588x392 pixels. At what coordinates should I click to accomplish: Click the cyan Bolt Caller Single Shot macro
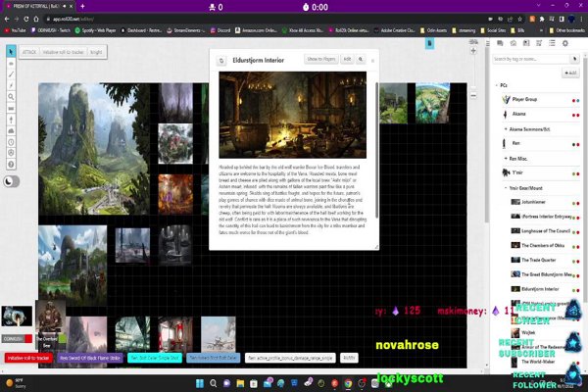point(155,358)
